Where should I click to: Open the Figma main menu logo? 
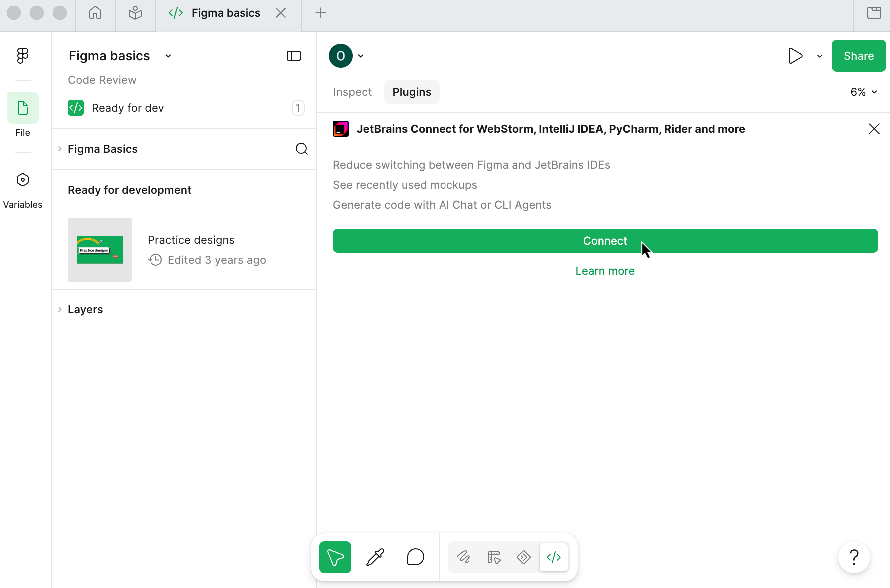tap(23, 55)
